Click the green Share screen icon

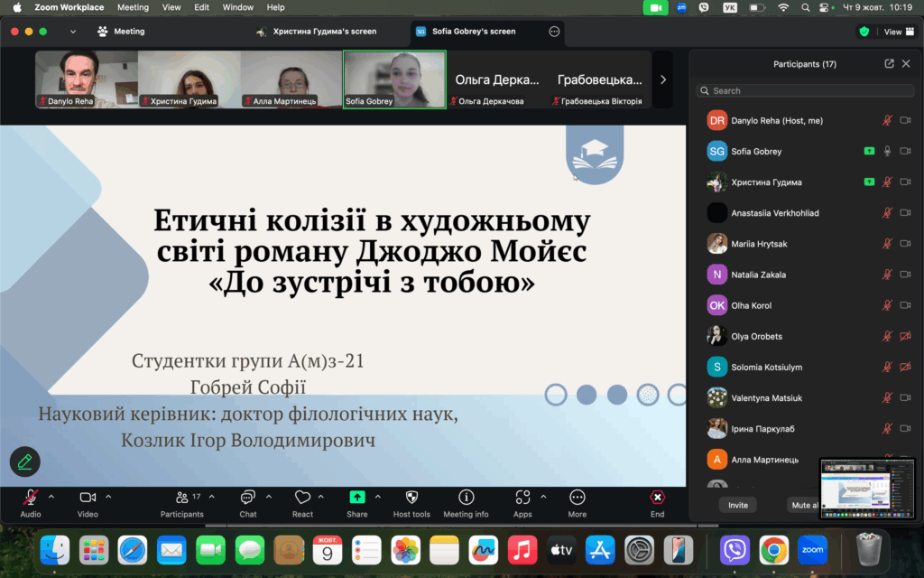(x=356, y=498)
